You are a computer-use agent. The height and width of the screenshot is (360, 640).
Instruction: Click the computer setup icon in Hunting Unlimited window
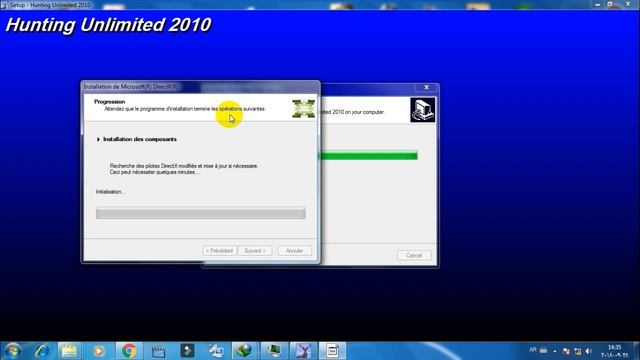[x=422, y=110]
